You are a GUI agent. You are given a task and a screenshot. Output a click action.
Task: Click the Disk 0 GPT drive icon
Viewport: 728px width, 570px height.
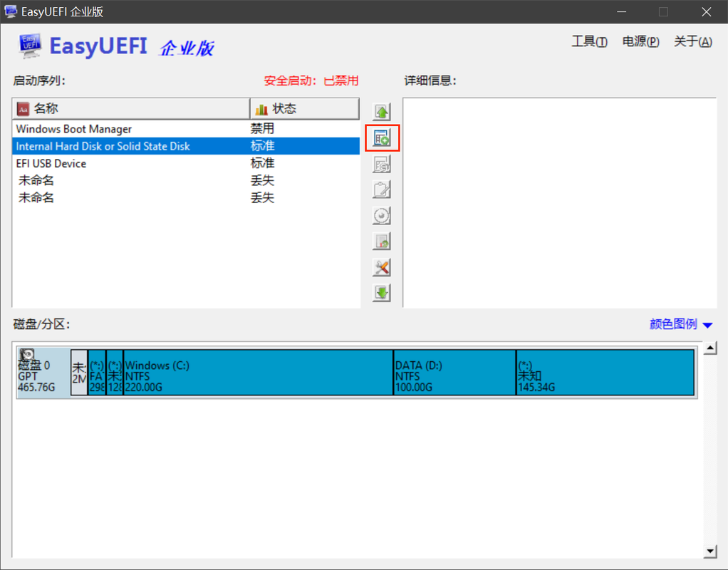click(x=27, y=355)
